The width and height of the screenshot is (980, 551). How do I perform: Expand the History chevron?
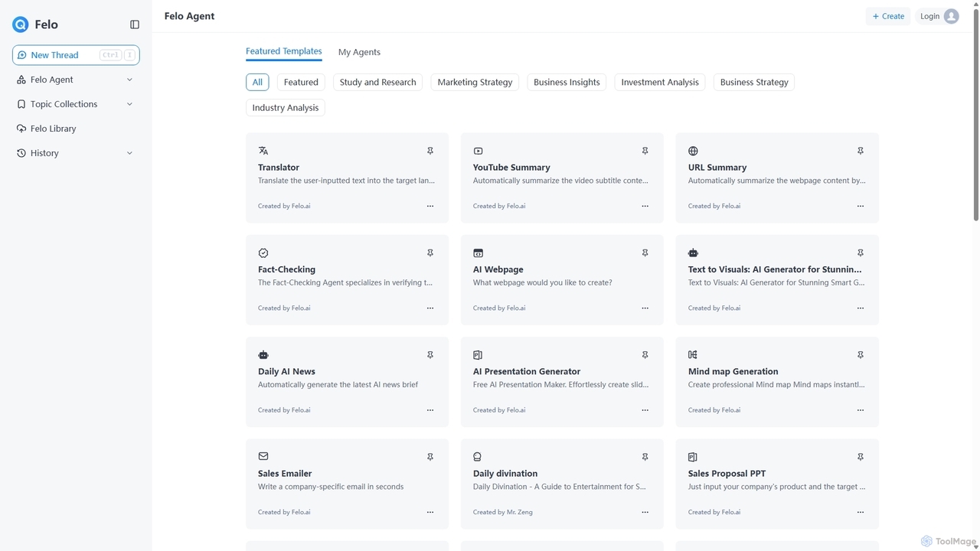(129, 153)
